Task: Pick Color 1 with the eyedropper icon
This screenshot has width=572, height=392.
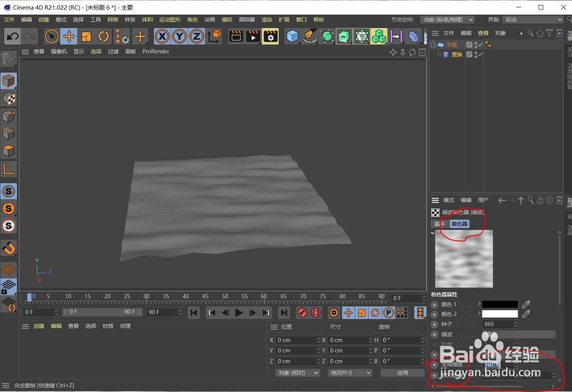Action: [x=526, y=304]
